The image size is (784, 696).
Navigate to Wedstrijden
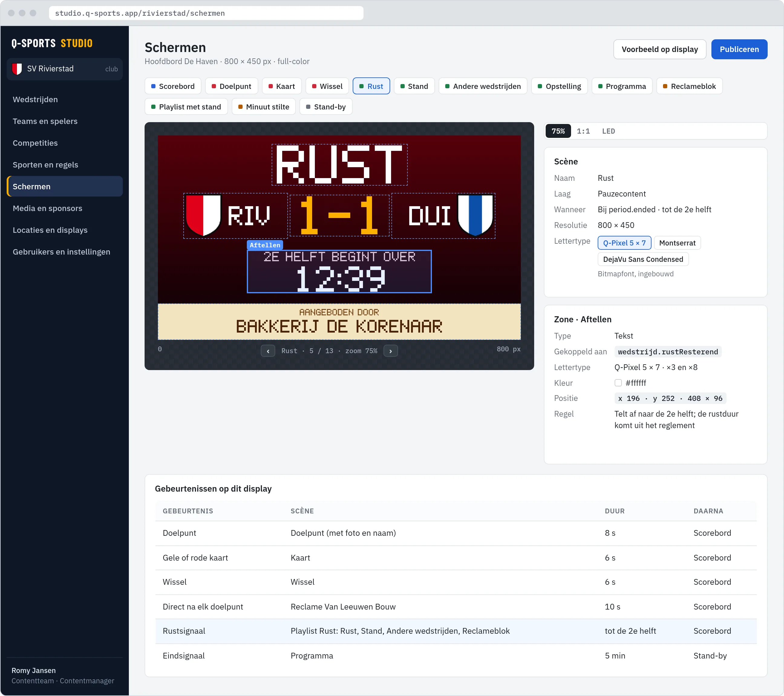point(64,99)
